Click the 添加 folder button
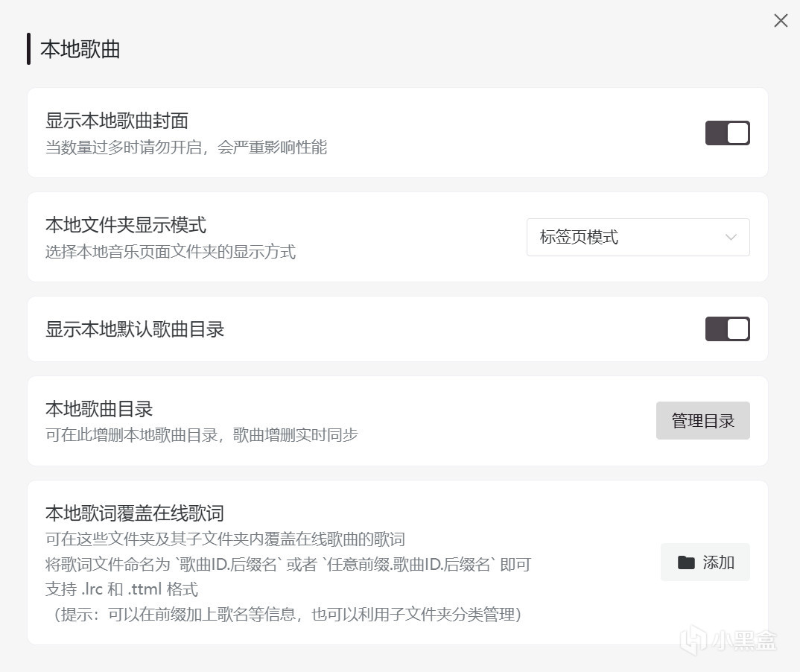Image resolution: width=800 pixels, height=672 pixels. (705, 562)
